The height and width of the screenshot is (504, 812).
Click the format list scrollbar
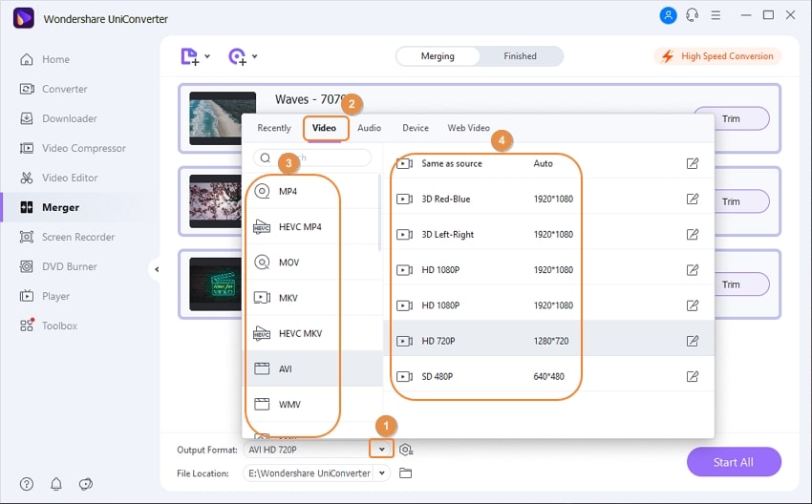(x=379, y=213)
